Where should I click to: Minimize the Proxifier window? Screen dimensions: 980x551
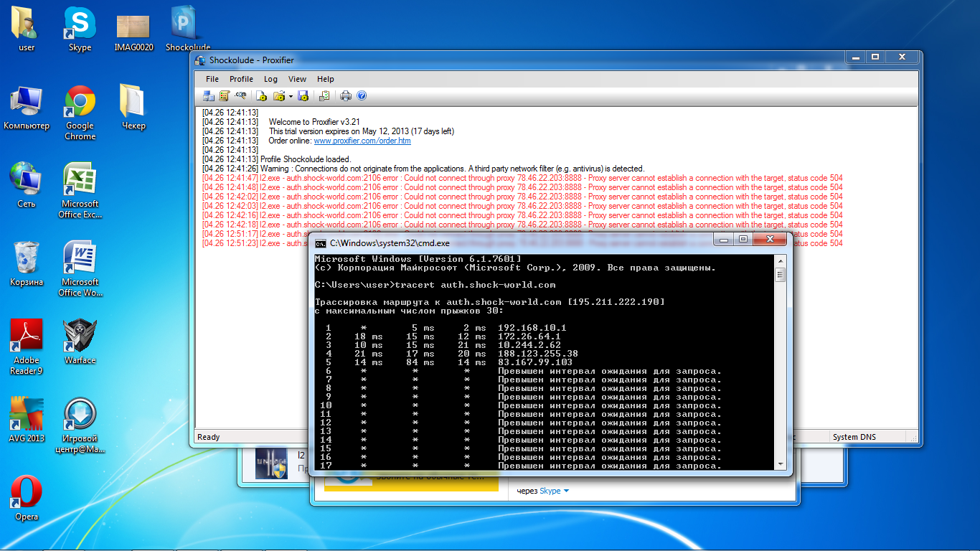coord(854,57)
